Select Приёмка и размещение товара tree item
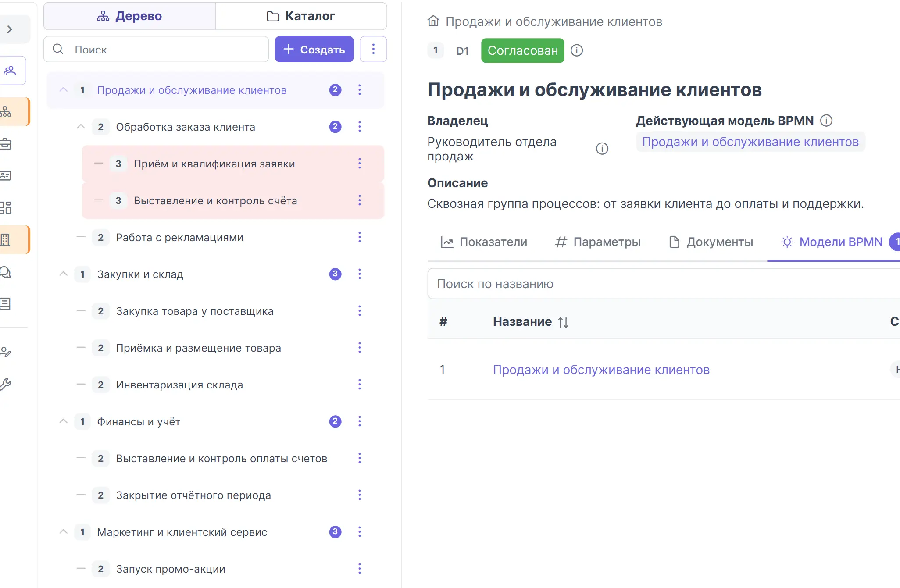Screen dimensions: 900x588 click(x=198, y=348)
